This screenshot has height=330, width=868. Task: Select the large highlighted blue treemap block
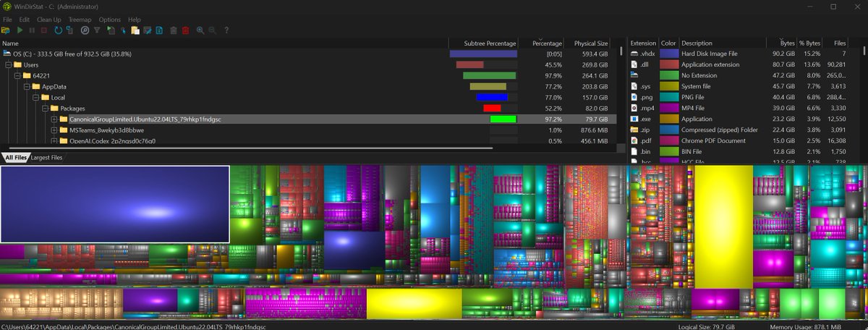point(115,204)
